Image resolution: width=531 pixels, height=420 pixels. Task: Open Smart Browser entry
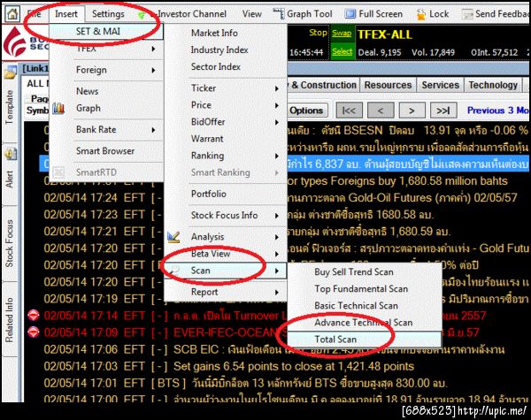105,151
